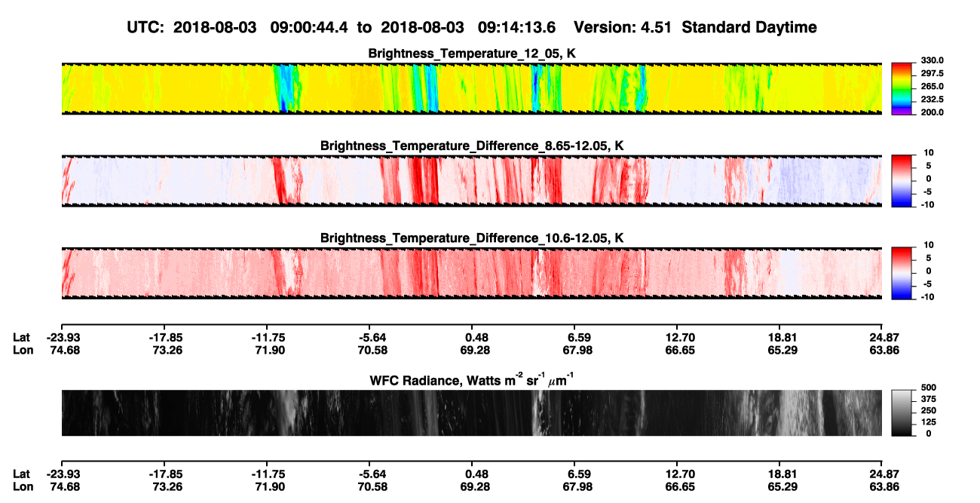Click longitude 67.98 on the axis above WFC Radiance

[577, 350]
